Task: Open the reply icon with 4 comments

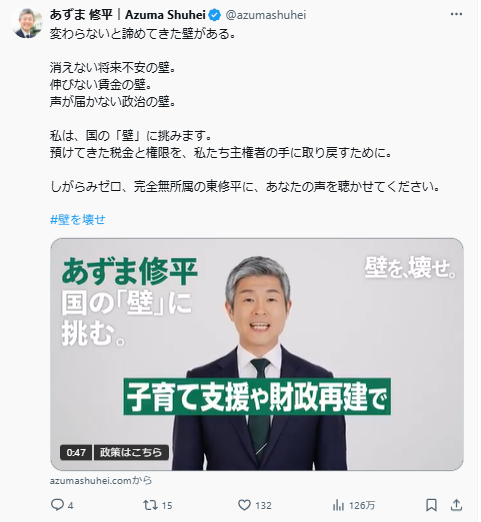Action: 57,505
